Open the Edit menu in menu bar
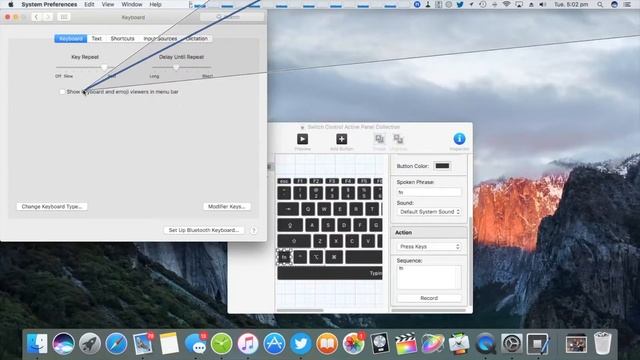640x360 pixels. pos(89,4)
